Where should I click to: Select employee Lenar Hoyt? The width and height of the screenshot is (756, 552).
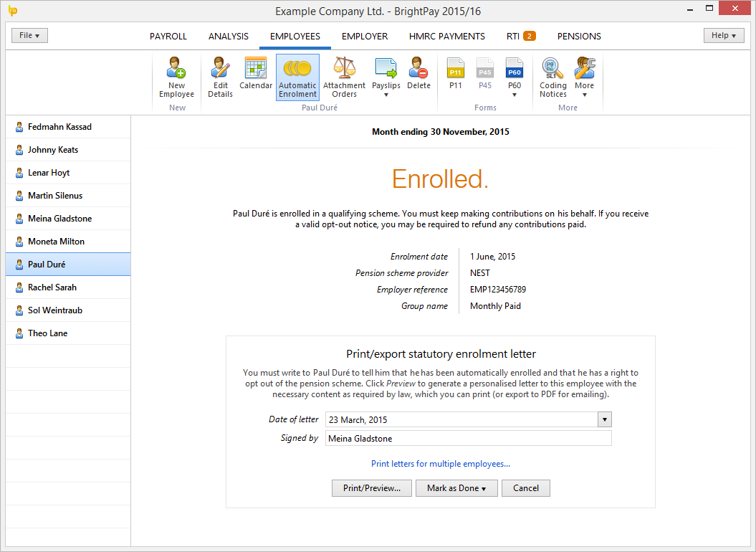(68, 173)
